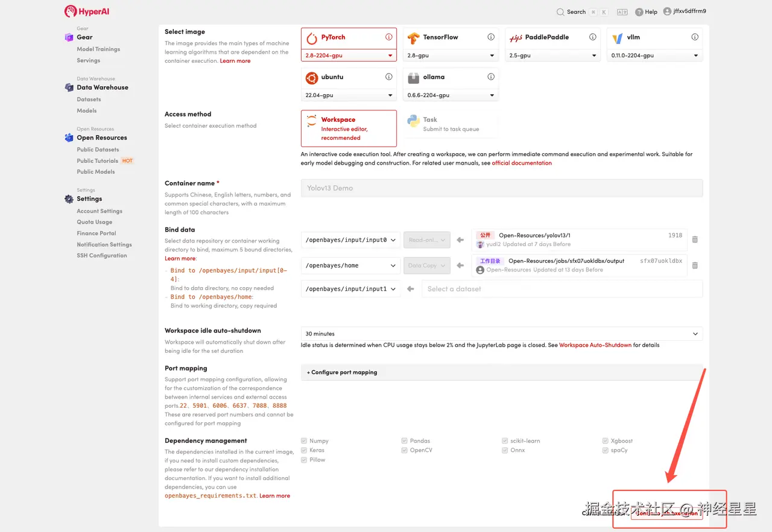The width and height of the screenshot is (772, 532).
Task: Toggle the Onnx checkbox
Action: pos(505,450)
